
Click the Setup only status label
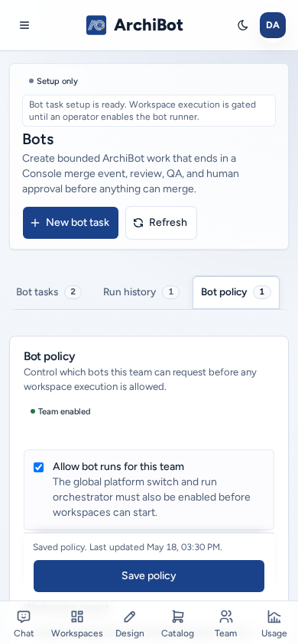point(53,82)
